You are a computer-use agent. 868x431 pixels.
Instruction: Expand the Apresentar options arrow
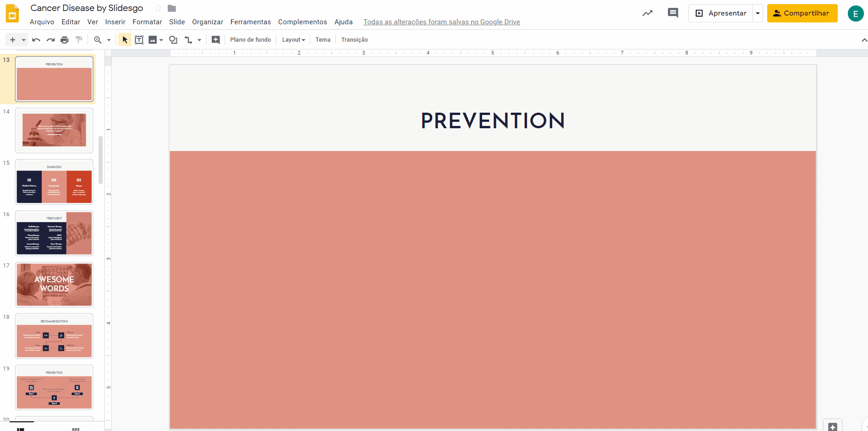758,13
